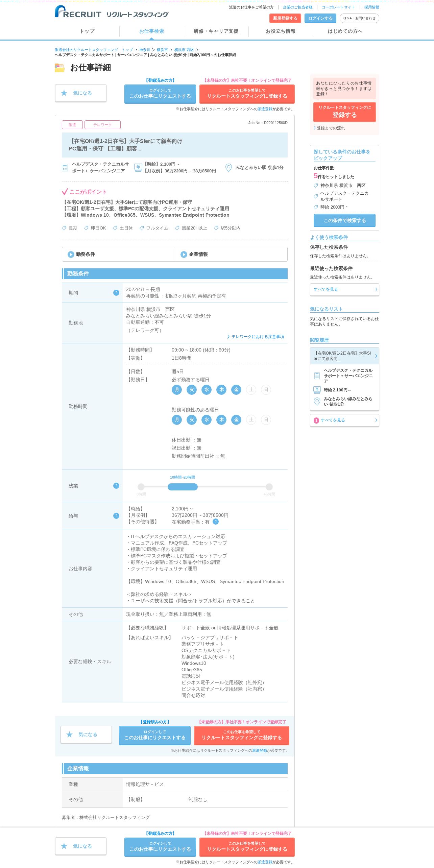Click the help icon beside 在宅勤務手当
The image size is (434, 868).
point(216,522)
